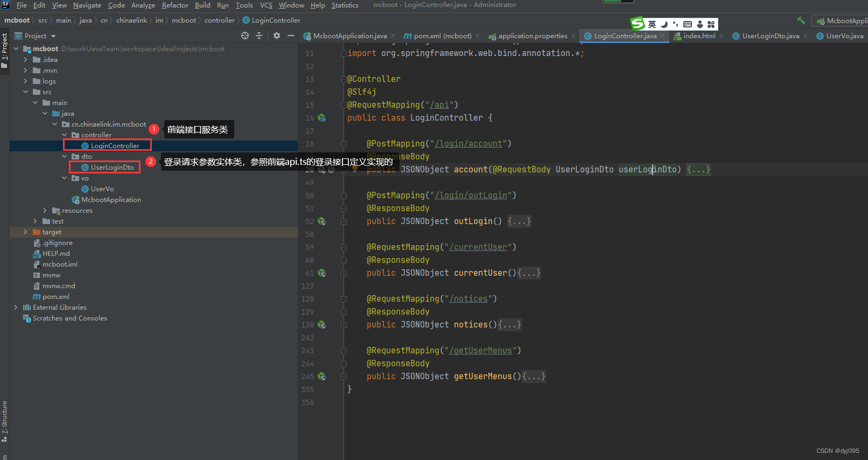Click the Sogou toolbox grid icon
Viewport: 868px width, 460px height.
pyautogui.click(x=711, y=24)
